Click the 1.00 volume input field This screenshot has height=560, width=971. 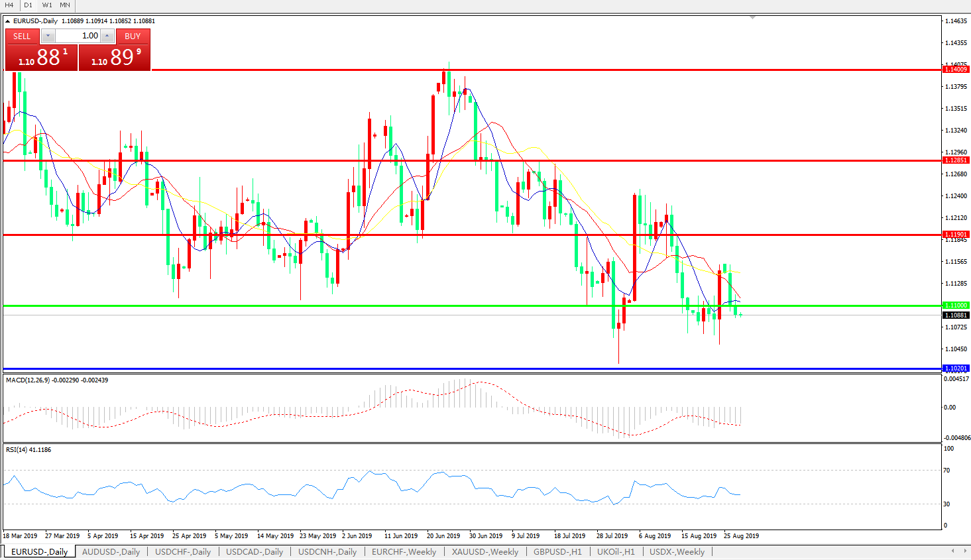tap(78, 36)
